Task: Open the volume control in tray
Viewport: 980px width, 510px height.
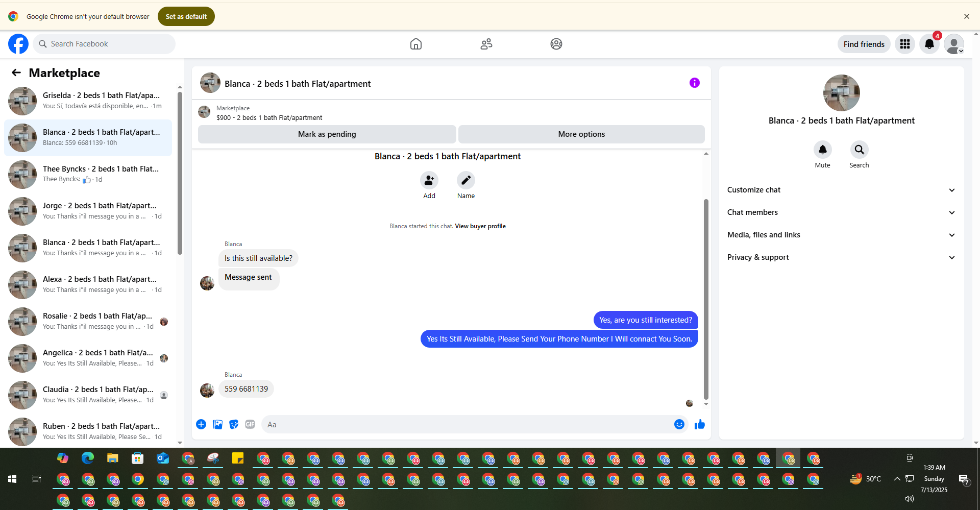Action: [x=910, y=499]
